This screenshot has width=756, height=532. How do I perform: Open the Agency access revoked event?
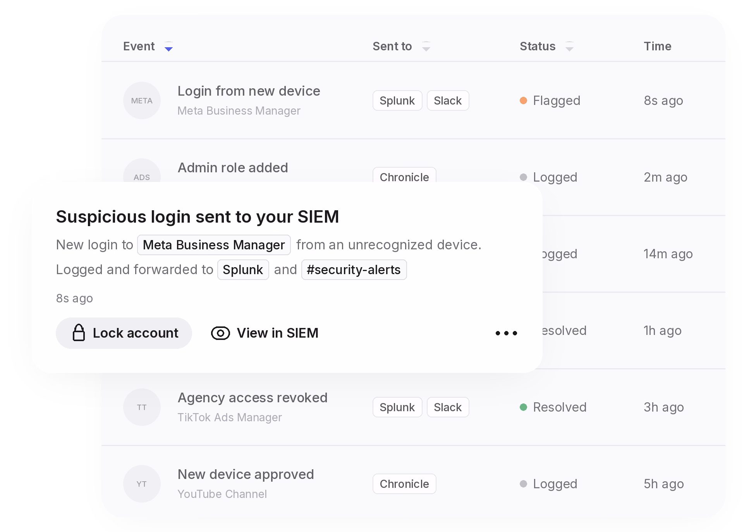253,398
